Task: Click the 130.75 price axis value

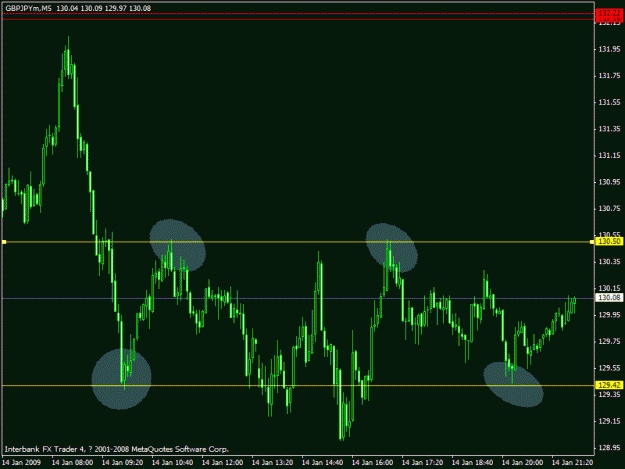Action: (x=609, y=208)
